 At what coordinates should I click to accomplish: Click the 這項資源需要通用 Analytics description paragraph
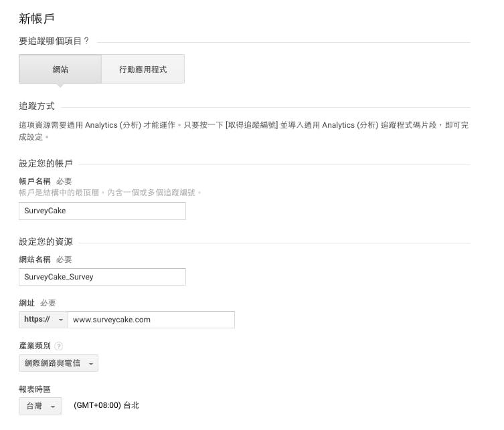coord(244,131)
